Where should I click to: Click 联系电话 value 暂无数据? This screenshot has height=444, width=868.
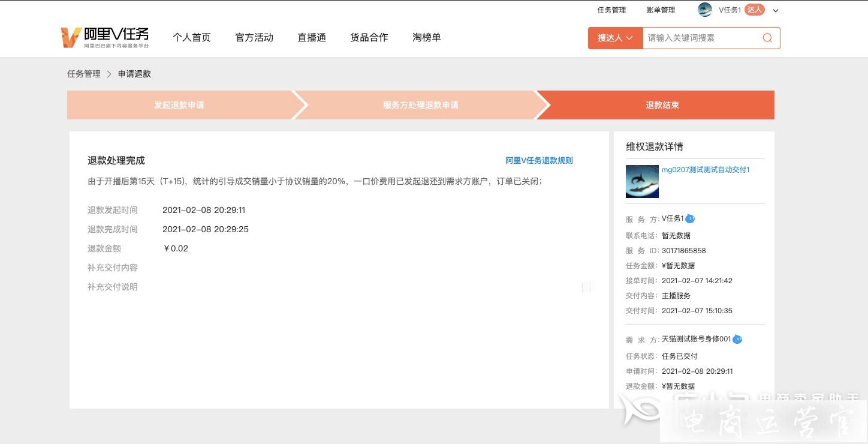click(x=676, y=236)
